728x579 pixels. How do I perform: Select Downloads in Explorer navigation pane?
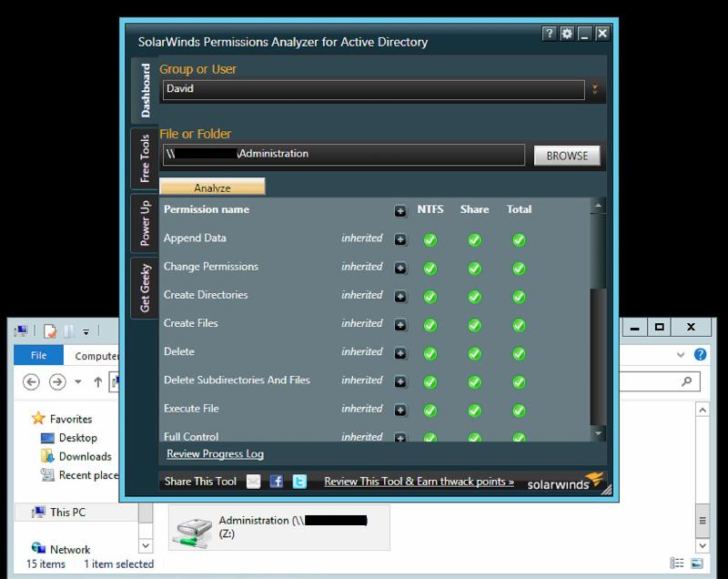pyautogui.click(x=76, y=456)
